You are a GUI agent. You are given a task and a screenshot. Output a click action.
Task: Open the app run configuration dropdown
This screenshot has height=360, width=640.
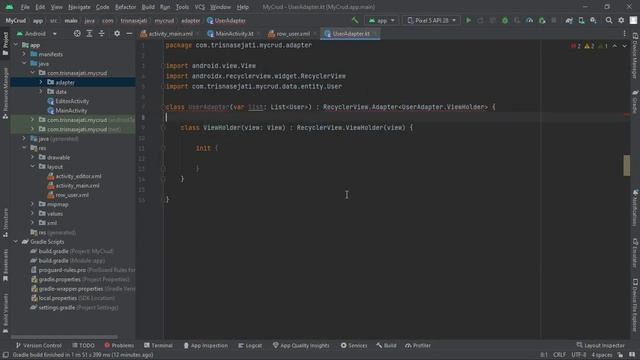pyautogui.click(x=382, y=20)
